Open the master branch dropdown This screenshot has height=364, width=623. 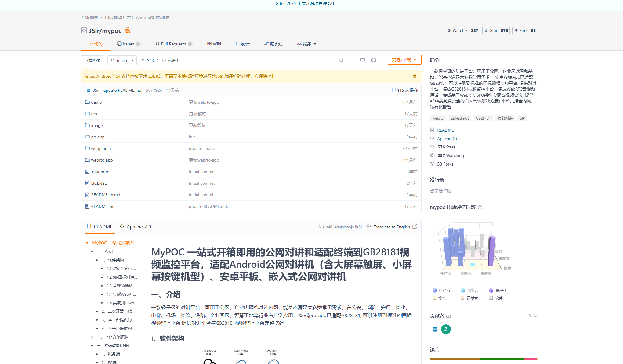click(x=122, y=60)
